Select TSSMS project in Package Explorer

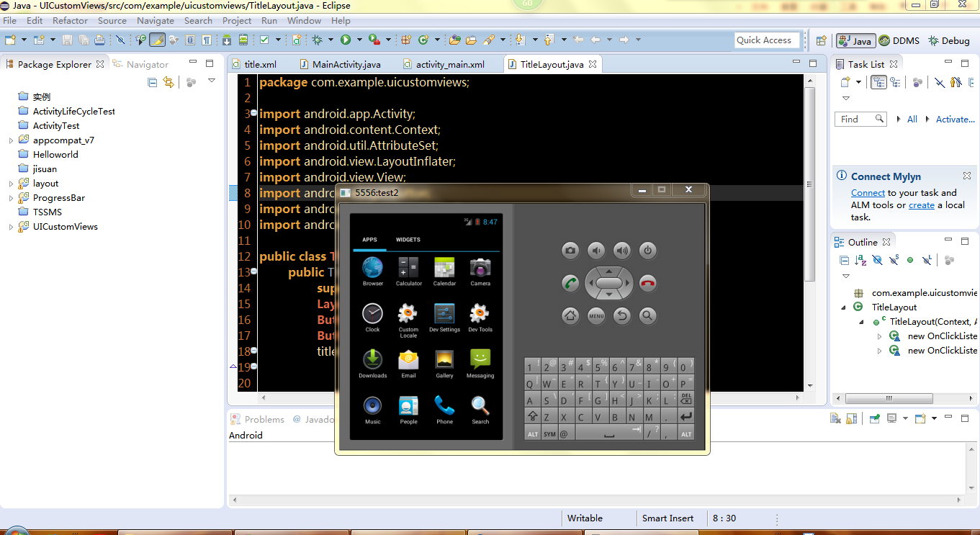(x=48, y=212)
